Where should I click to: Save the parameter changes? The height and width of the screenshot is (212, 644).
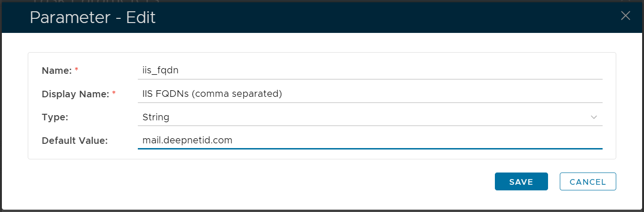coord(521,182)
